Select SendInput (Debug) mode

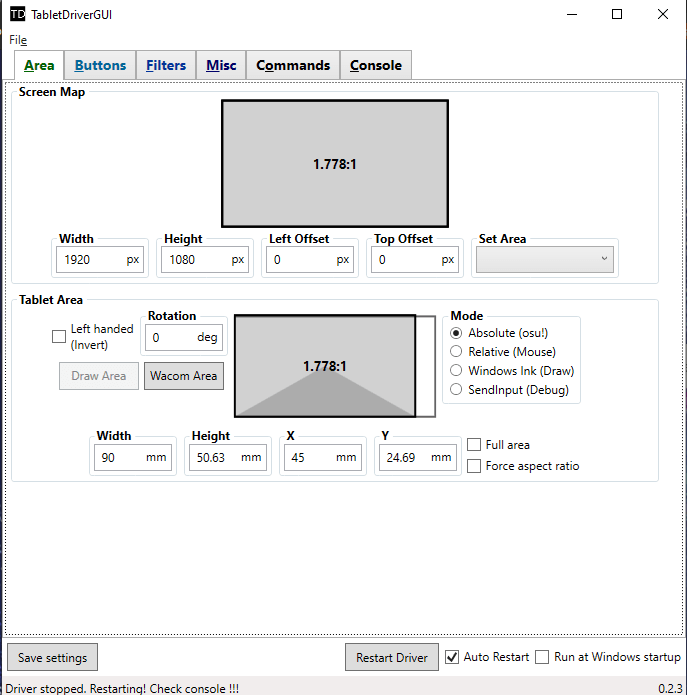tap(456, 390)
